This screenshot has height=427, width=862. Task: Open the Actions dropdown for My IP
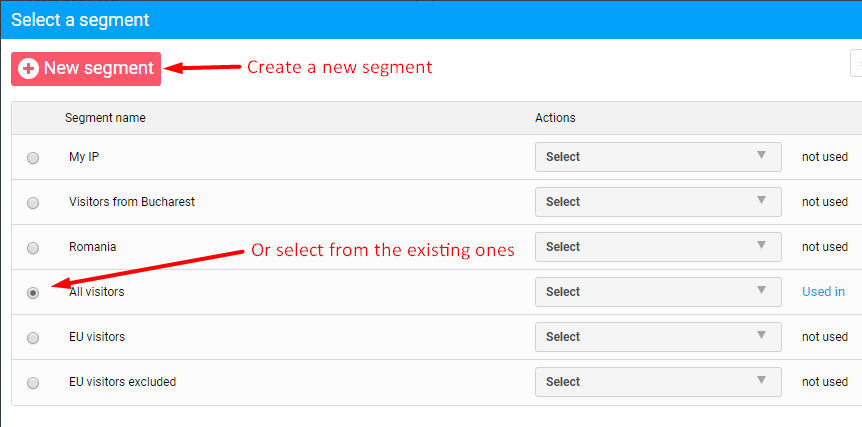[x=658, y=157]
